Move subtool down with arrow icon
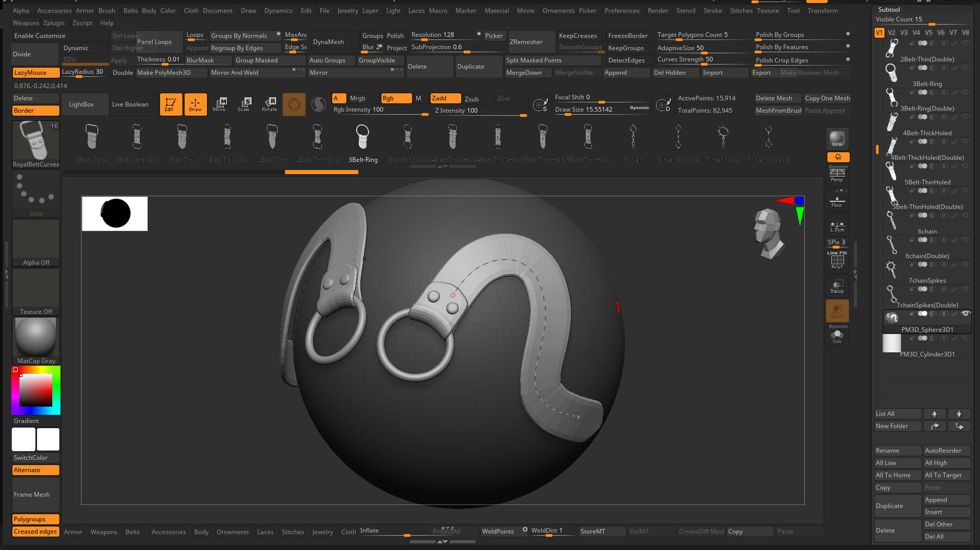The height and width of the screenshot is (550, 980). point(959,414)
